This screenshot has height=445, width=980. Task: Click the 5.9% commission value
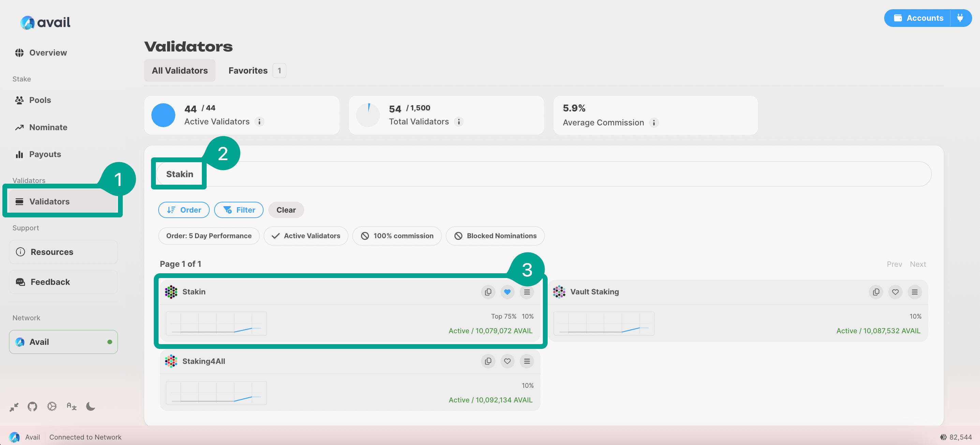click(x=574, y=108)
